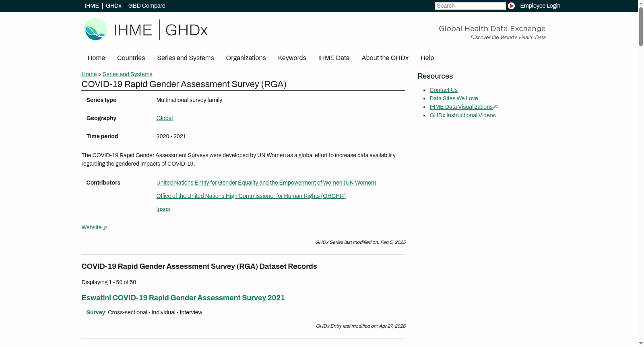
Task: Click the 'Discover the World's Health Data' tagline
Action: click(x=508, y=37)
